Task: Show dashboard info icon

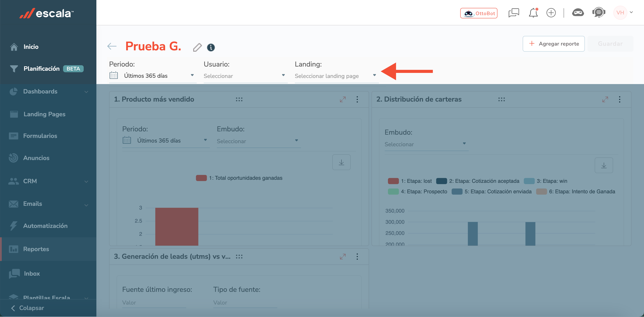Action: [x=211, y=47]
